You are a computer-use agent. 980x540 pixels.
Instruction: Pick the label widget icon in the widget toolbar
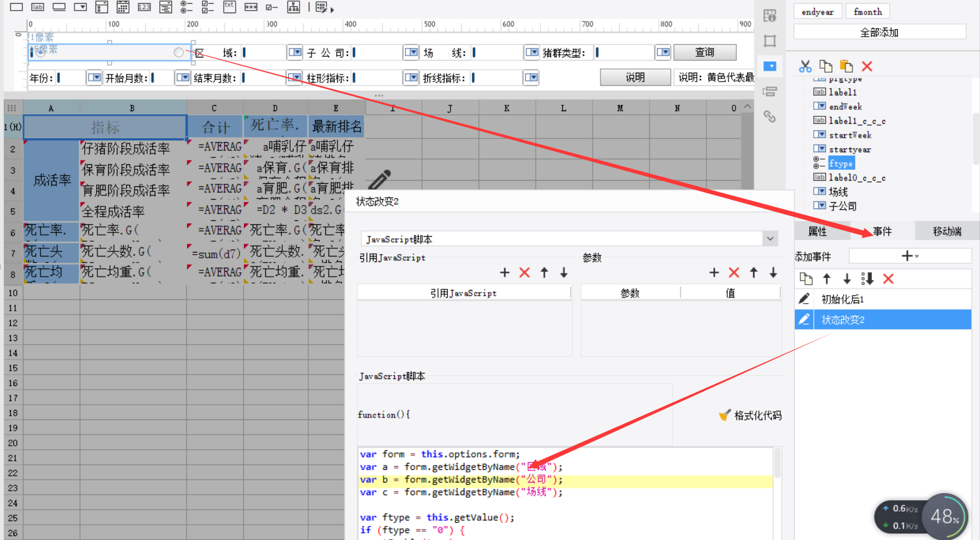click(37, 7)
